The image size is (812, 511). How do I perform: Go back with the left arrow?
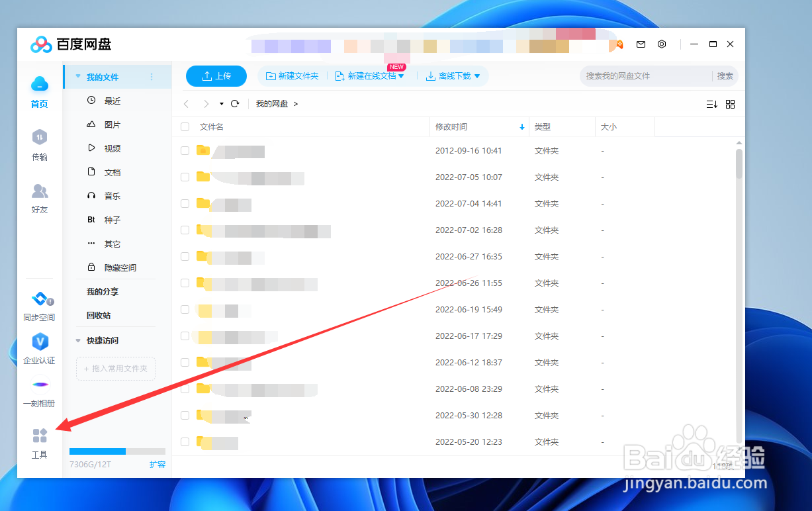click(187, 104)
